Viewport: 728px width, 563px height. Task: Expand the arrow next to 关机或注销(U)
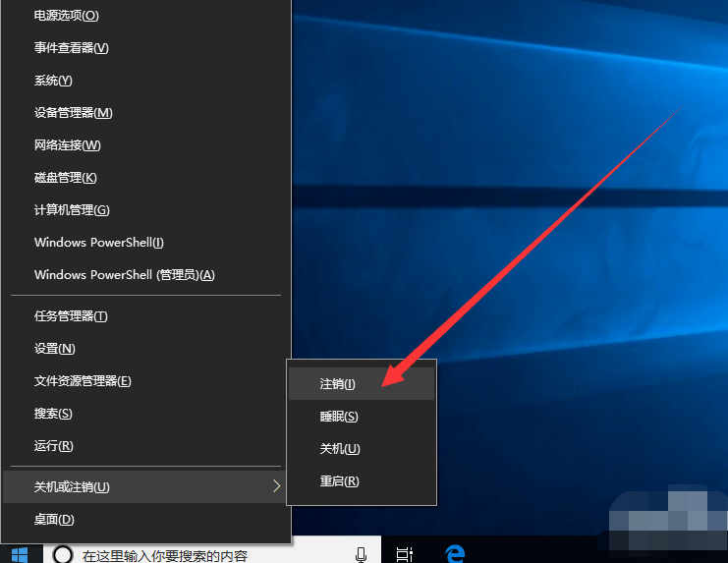coord(276,486)
